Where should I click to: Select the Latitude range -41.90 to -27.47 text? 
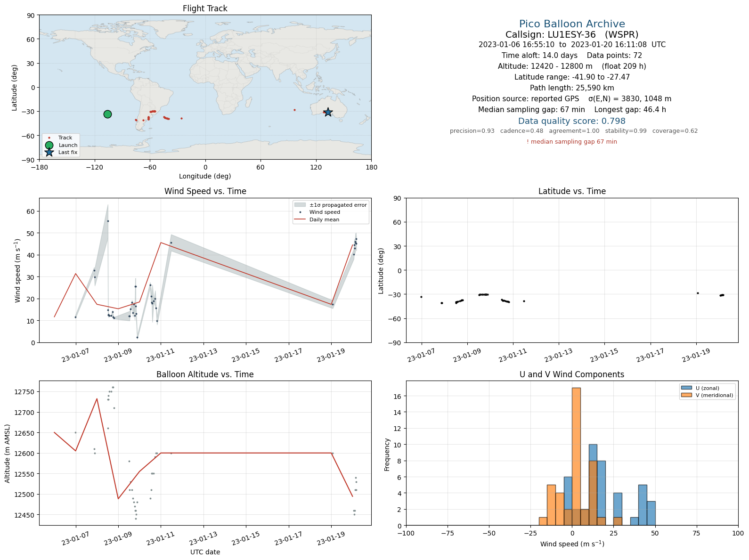(x=572, y=77)
